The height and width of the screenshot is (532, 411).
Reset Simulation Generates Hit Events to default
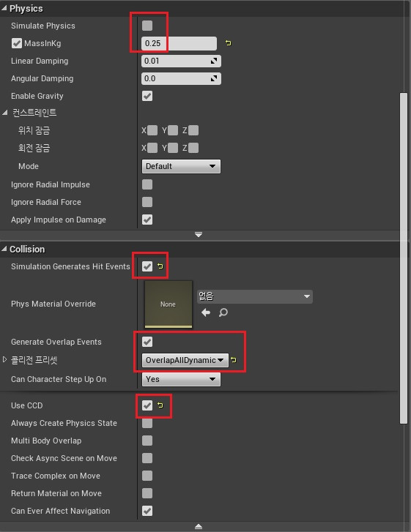tap(160, 266)
